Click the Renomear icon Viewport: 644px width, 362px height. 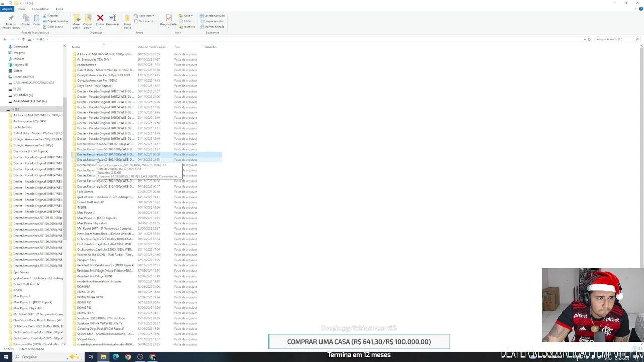113,20
